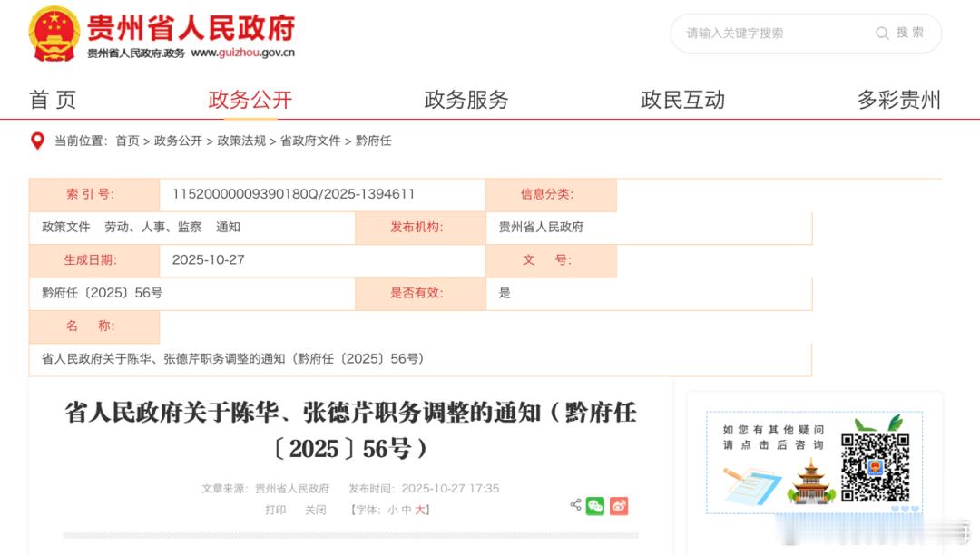The height and width of the screenshot is (555, 980).
Task: Open the share options icon
Action: tap(575, 505)
